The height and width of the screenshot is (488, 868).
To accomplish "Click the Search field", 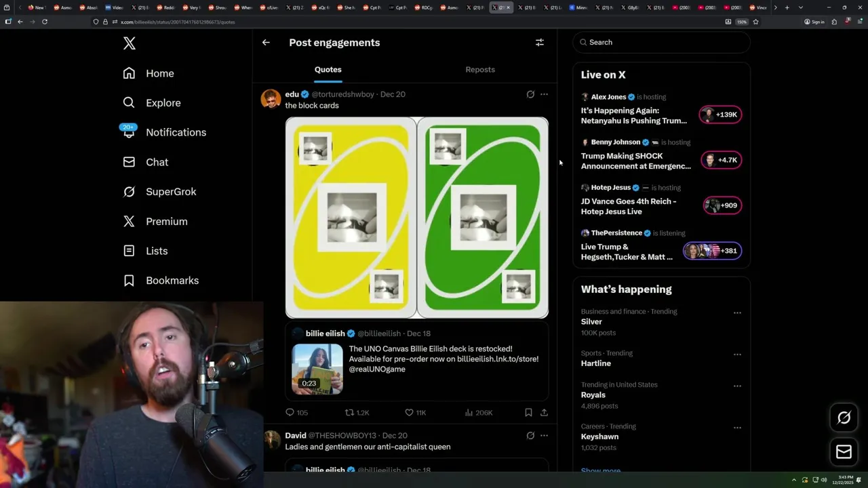I will point(662,42).
